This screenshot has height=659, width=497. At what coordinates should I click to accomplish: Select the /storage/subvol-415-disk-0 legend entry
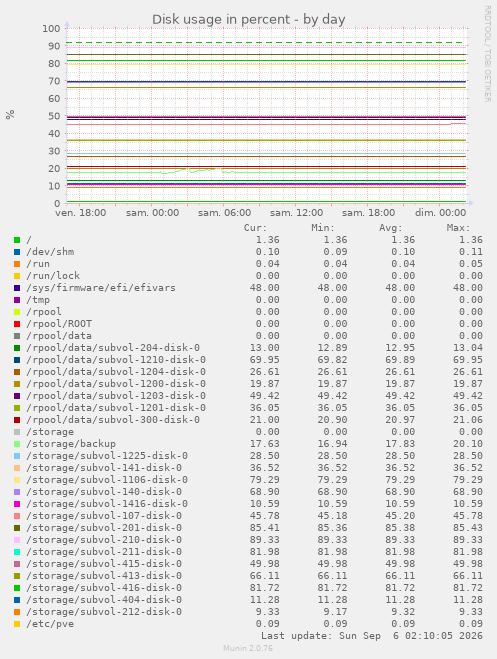[104, 564]
